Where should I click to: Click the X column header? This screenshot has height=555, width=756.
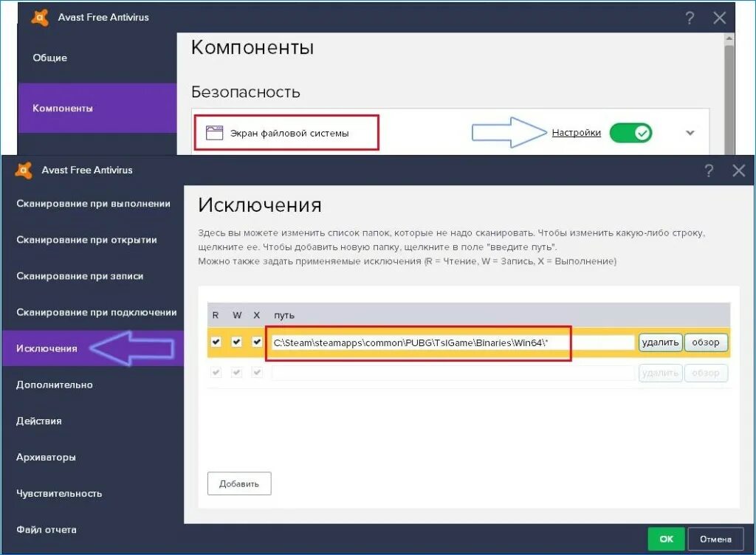tap(256, 315)
